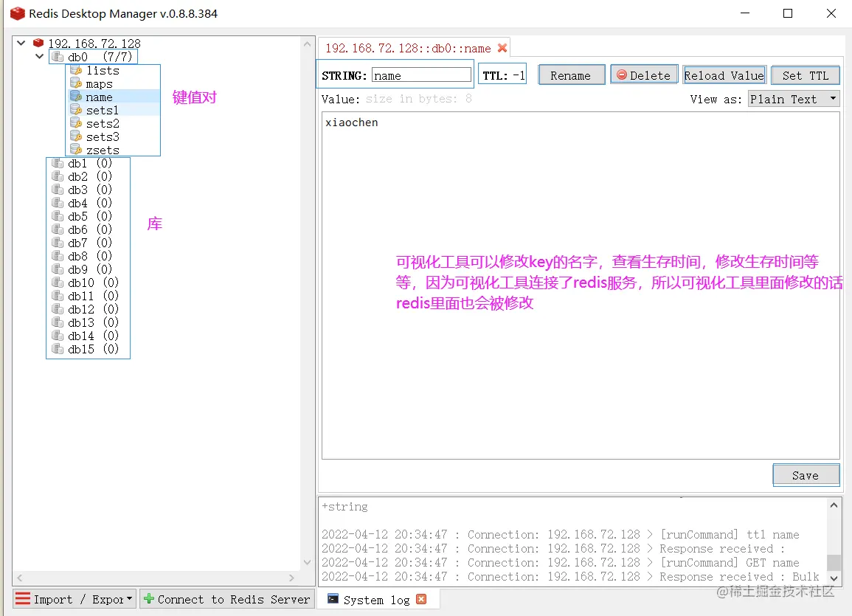Maximize the Redis Desktop Manager window
Image resolution: width=852 pixels, height=616 pixels.
[x=788, y=13]
